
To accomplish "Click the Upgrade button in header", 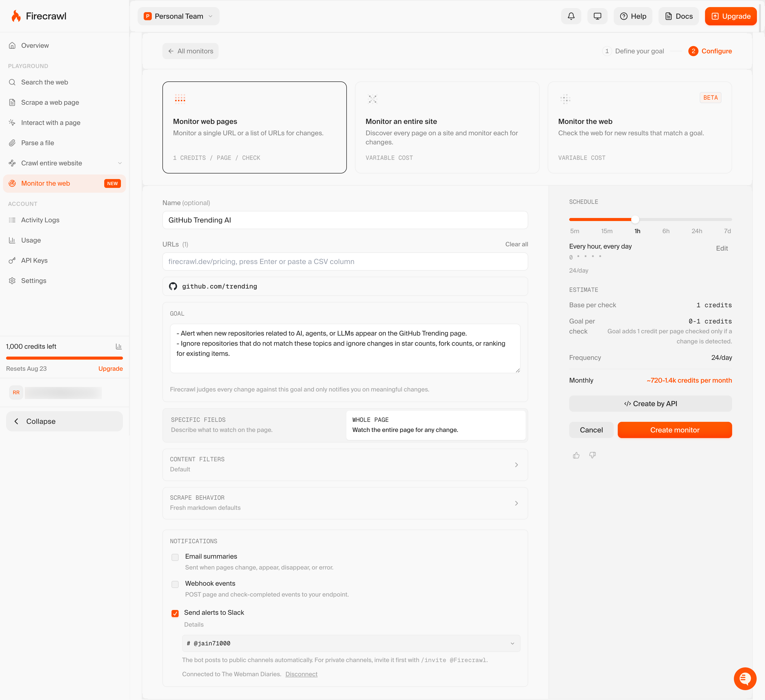I will [731, 16].
